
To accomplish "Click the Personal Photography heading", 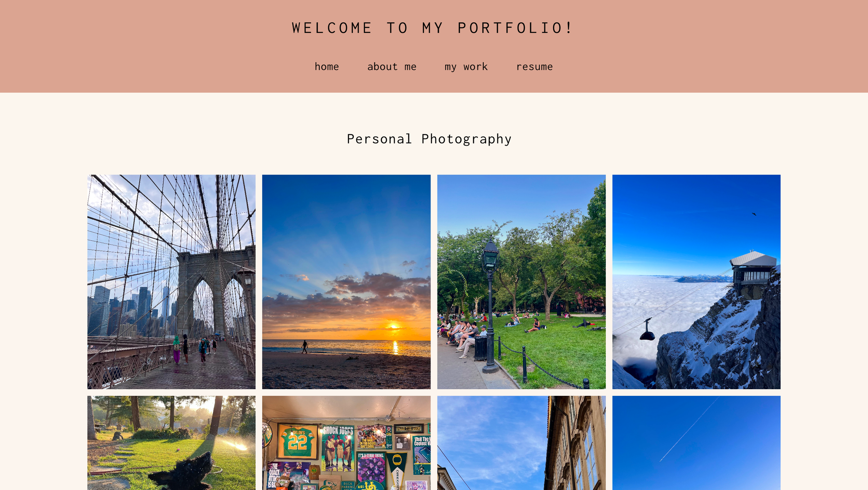I will pos(429,139).
